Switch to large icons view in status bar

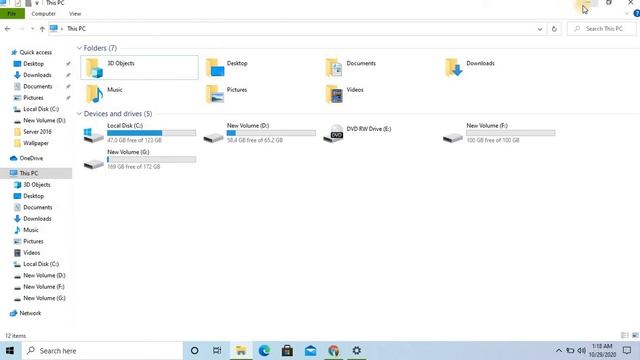tap(635, 335)
